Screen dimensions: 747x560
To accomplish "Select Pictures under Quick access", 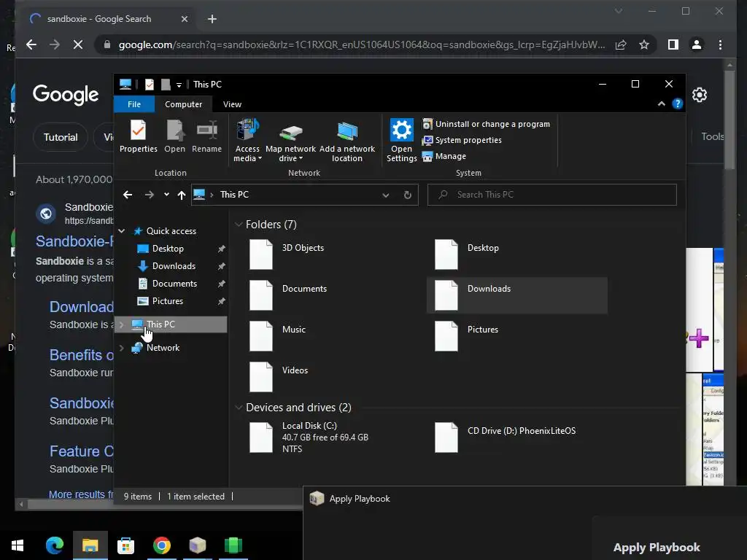I will [x=167, y=301].
